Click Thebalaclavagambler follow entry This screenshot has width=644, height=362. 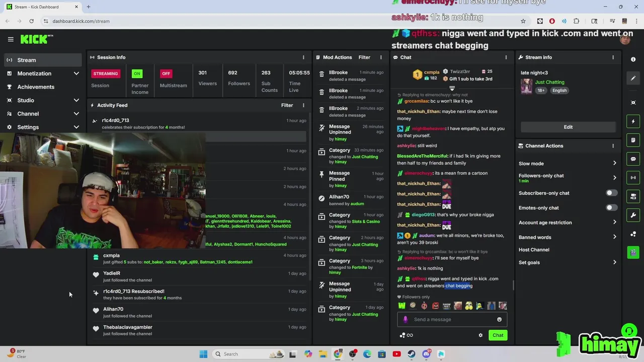(199, 330)
